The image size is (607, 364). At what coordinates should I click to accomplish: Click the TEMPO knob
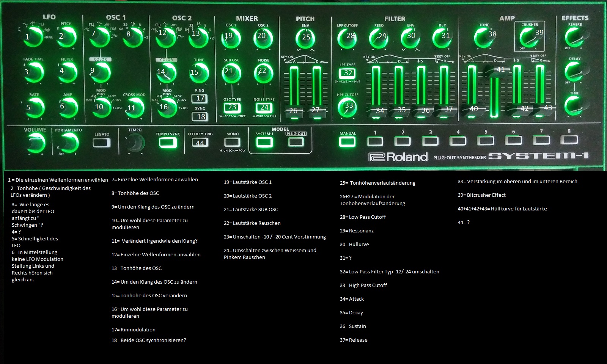pyautogui.click(x=135, y=143)
